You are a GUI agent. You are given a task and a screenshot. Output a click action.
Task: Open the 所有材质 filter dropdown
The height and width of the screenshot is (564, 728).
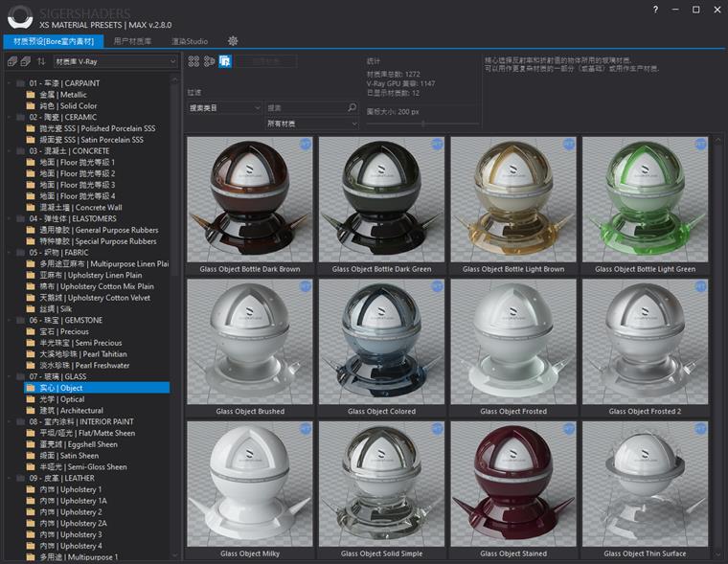click(311, 124)
